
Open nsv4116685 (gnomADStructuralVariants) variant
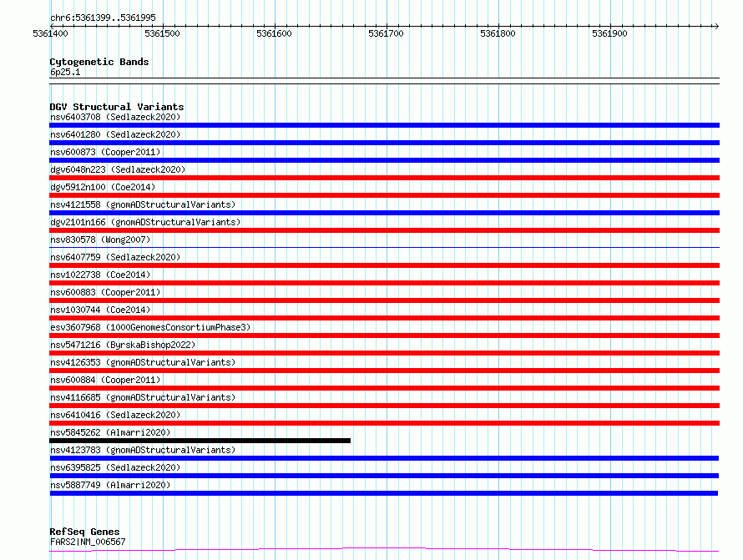point(143,397)
